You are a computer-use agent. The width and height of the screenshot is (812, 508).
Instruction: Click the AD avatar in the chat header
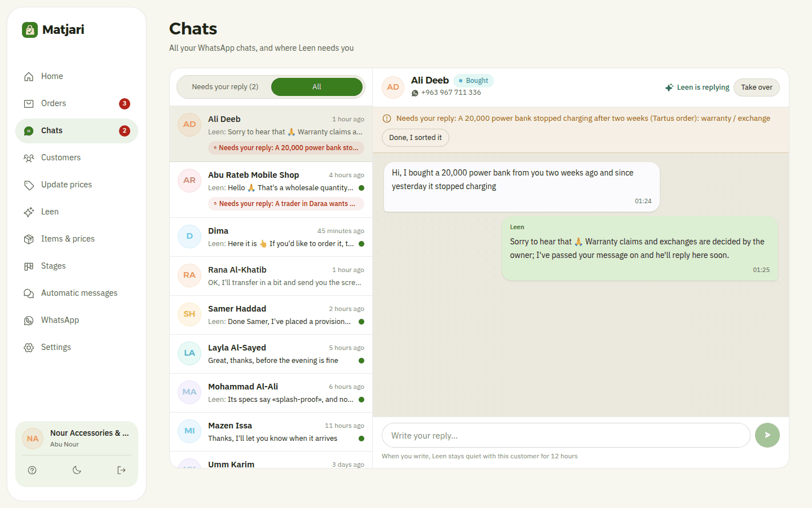[393, 87]
